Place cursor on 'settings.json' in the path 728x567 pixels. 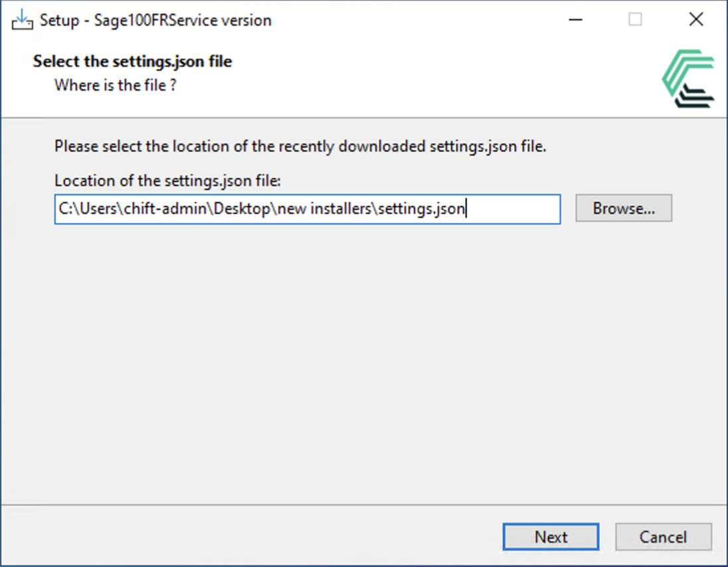pos(421,209)
